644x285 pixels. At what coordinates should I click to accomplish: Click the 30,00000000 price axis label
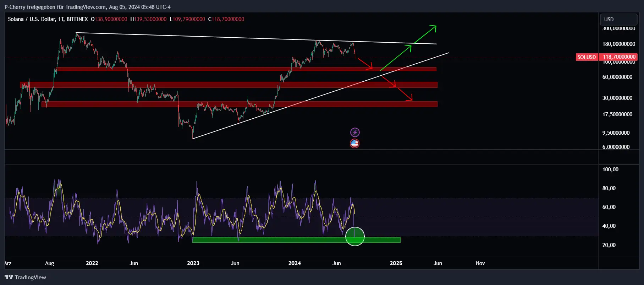tap(617, 98)
